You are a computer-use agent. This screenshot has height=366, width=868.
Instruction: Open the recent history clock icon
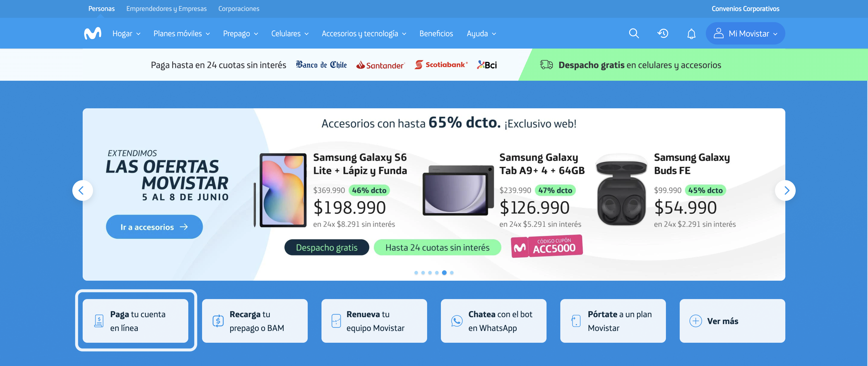pyautogui.click(x=663, y=33)
